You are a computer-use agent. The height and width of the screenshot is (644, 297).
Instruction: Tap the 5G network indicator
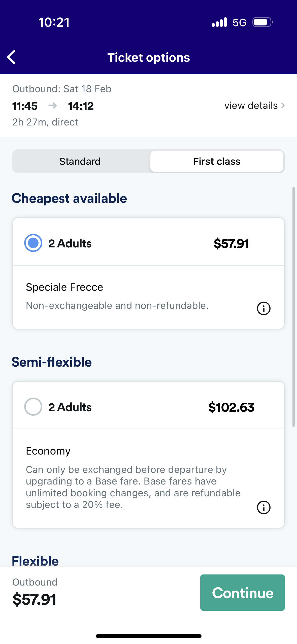coord(239,23)
